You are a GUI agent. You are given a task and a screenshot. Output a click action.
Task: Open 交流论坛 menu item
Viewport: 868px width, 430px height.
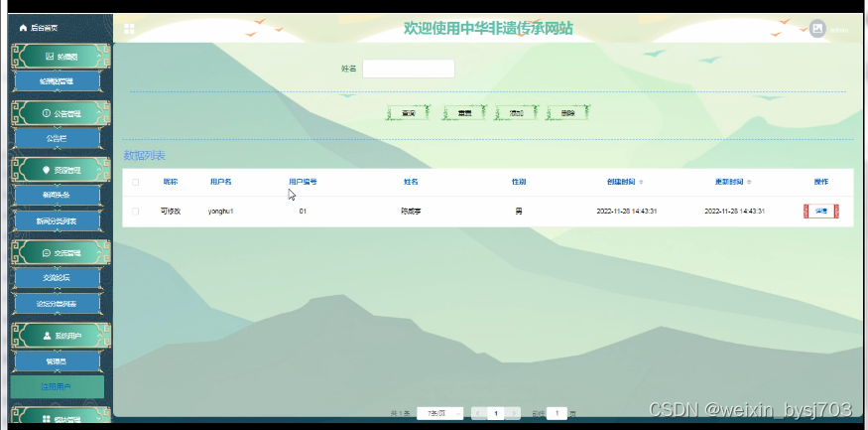pyautogui.click(x=57, y=278)
